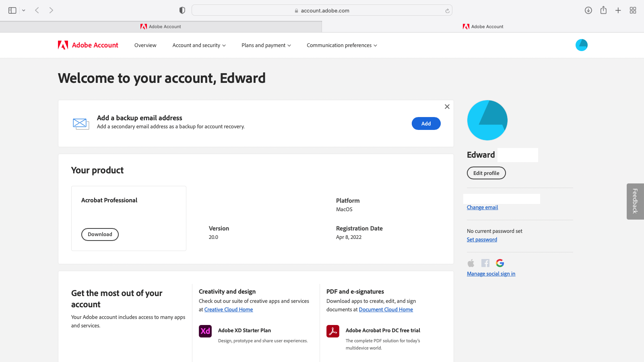Click the Set password link
The width and height of the screenshot is (644, 362).
[482, 240]
